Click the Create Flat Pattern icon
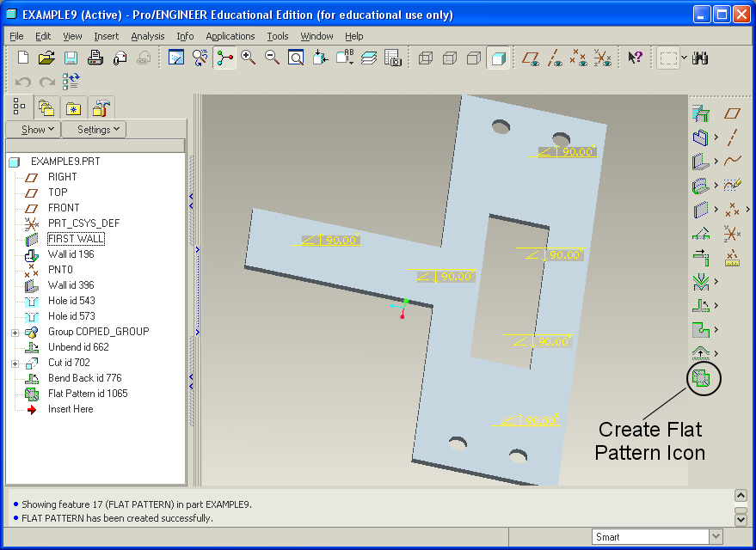Image resolution: width=756 pixels, height=550 pixels. 703,378
